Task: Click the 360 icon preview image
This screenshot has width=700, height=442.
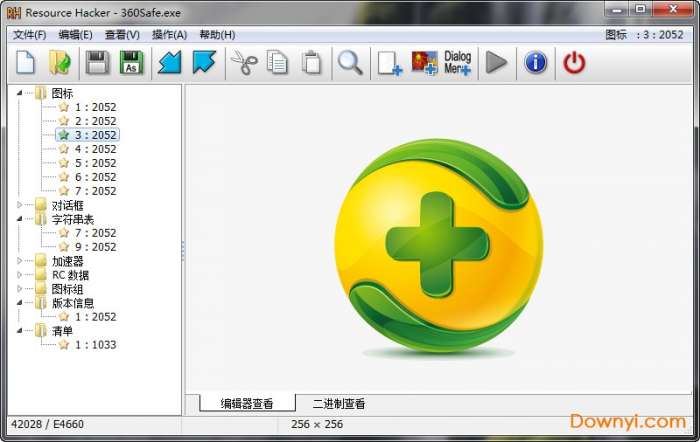Action: click(x=439, y=246)
